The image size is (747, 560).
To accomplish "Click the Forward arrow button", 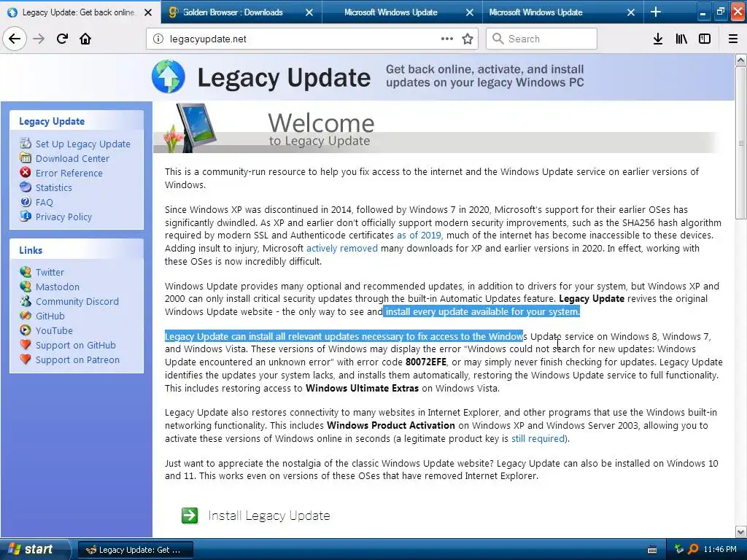I will [39, 39].
